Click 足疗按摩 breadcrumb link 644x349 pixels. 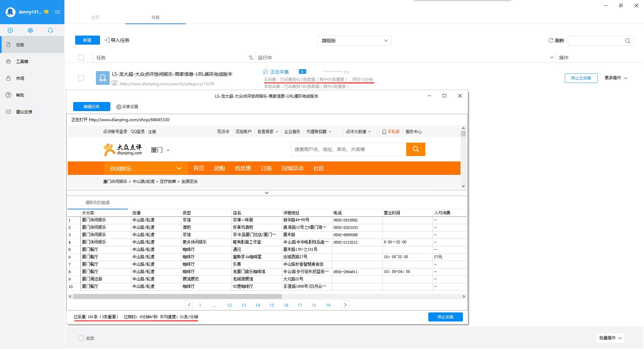(x=168, y=181)
